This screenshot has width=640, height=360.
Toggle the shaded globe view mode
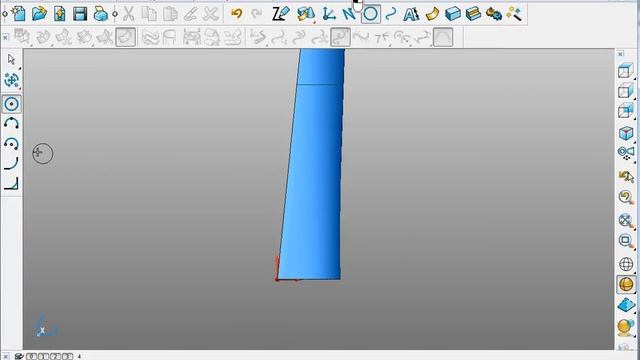tap(626, 284)
